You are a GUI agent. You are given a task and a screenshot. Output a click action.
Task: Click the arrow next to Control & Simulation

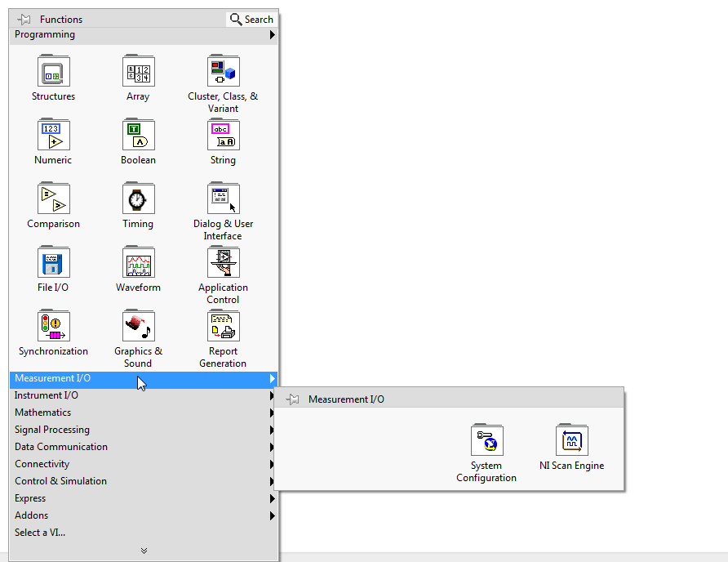[x=272, y=482]
